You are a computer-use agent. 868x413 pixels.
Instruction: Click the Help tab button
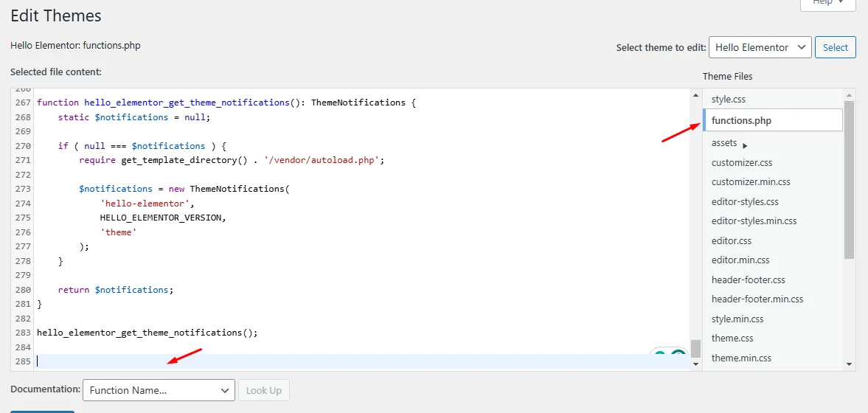(x=827, y=4)
